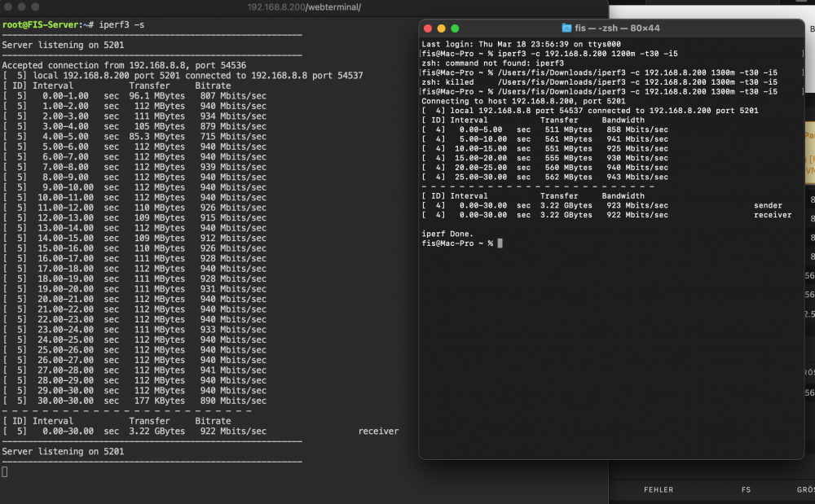Click 'Connecting to host 192.168.8.200, port 5201' line
Viewport: 815px width, 504px height.
pyautogui.click(x=523, y=101)
